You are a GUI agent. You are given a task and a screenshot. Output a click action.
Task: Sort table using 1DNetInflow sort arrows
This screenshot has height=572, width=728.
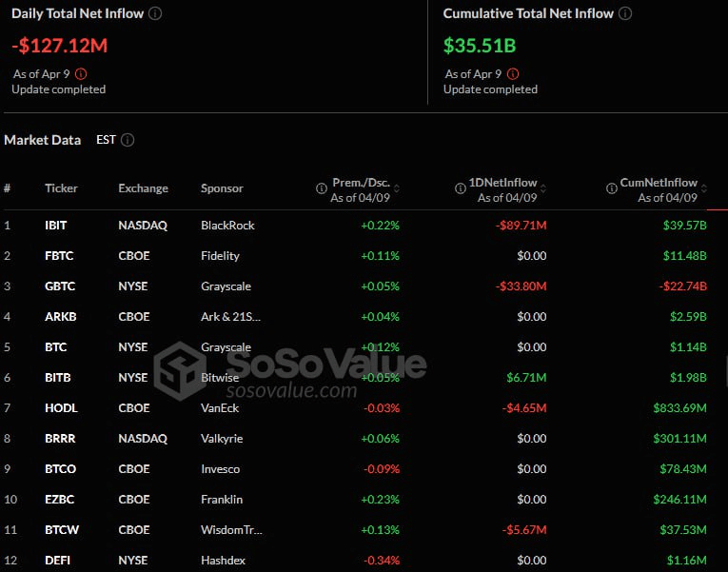pyautogui.click(x=544, y=188)
